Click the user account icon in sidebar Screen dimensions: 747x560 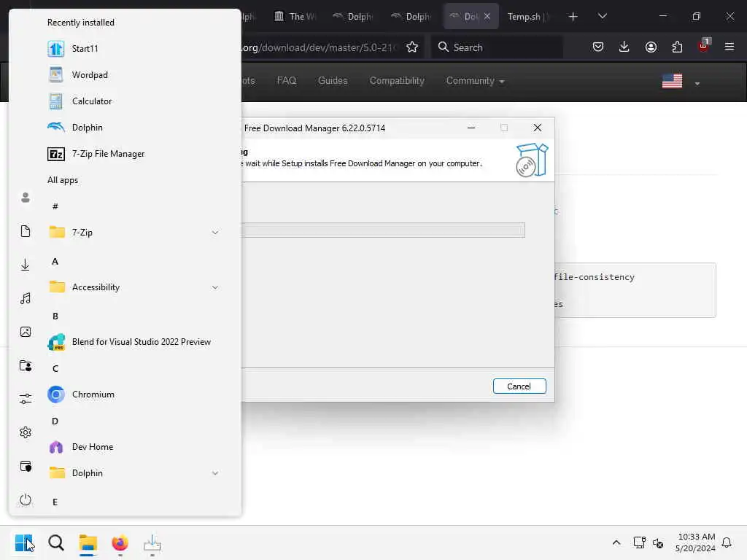26,198
